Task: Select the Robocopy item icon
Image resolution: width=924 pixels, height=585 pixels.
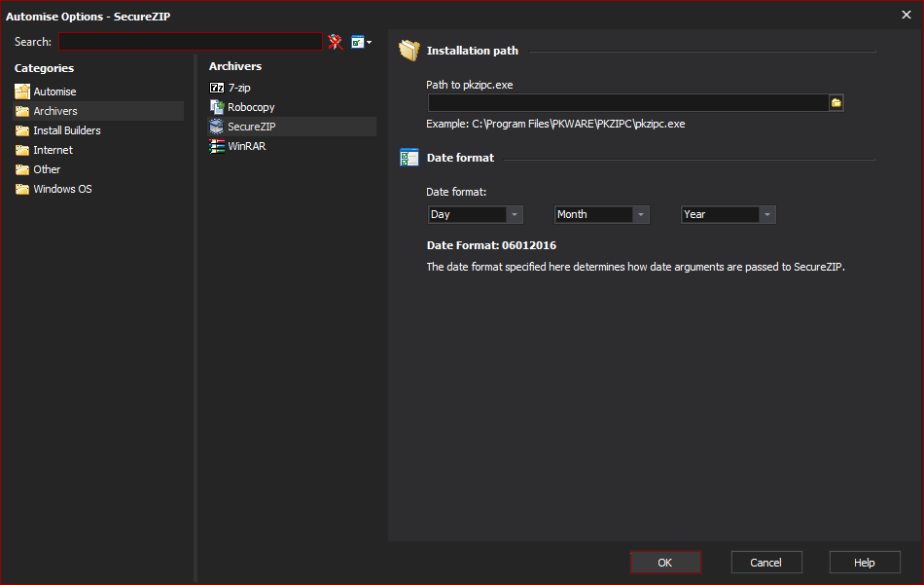Action: (x=217, y=107)
